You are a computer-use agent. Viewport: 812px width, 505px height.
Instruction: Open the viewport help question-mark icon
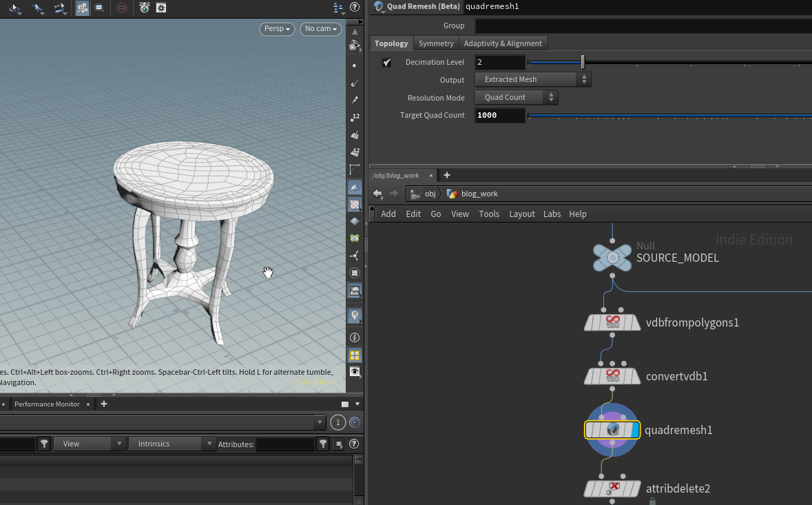355,8
